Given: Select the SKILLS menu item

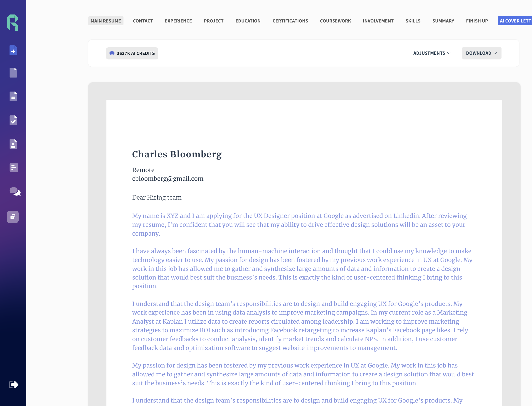Looking at the screenshot, I should (x=413, y=21).
